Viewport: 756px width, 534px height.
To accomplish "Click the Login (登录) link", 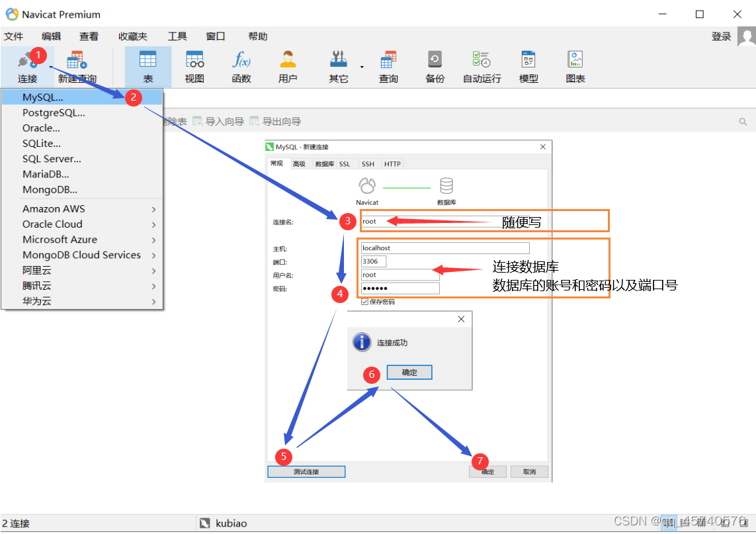I will point(722,36).
